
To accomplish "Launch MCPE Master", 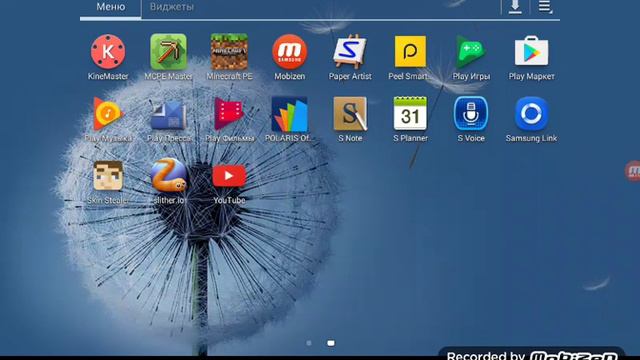I will point(168,52).
